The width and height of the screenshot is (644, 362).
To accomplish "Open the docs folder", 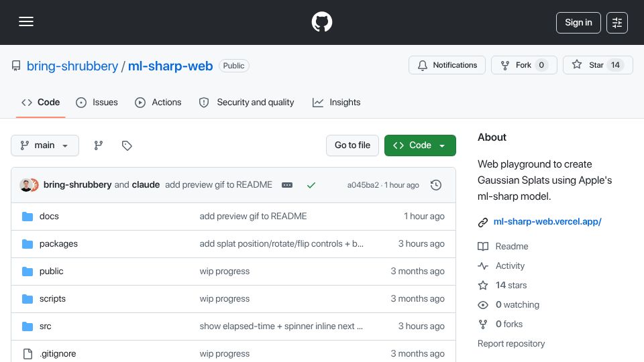I will tap(49, 217).
